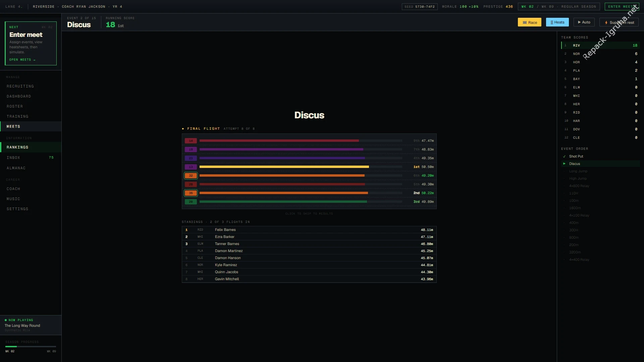Go to the Roster page
644x362 pixels.
coord(31,107)
